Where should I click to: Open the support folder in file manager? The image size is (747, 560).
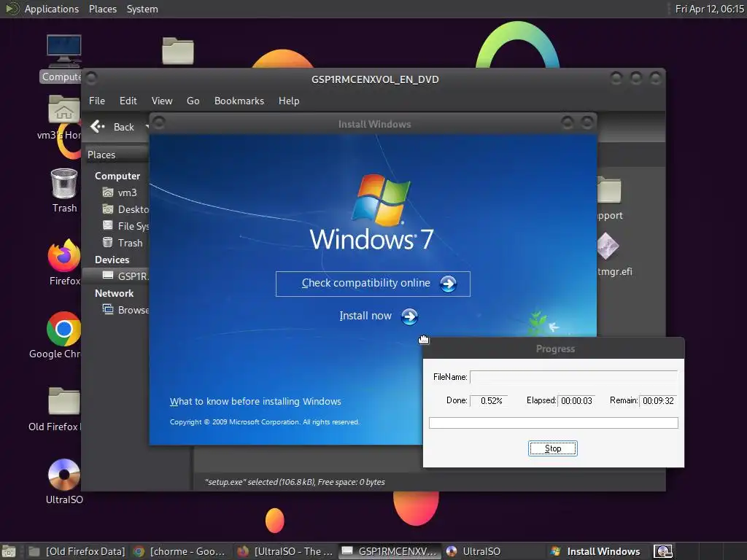609,190
